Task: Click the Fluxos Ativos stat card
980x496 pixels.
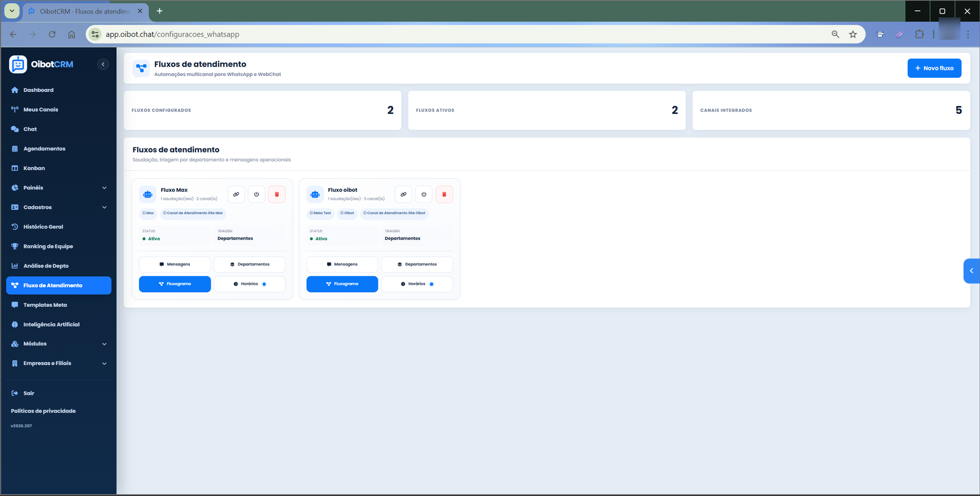Action: [547, 110]
